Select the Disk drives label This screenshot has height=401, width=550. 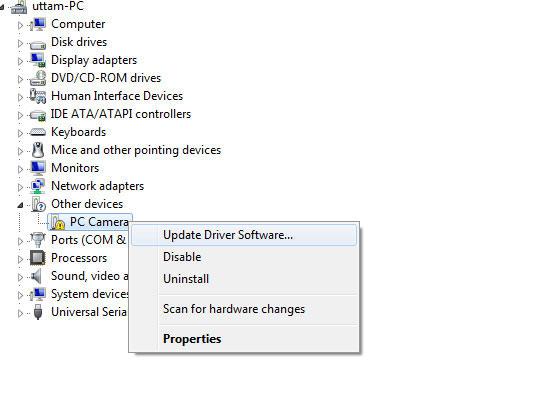click(x=79, y=42)
